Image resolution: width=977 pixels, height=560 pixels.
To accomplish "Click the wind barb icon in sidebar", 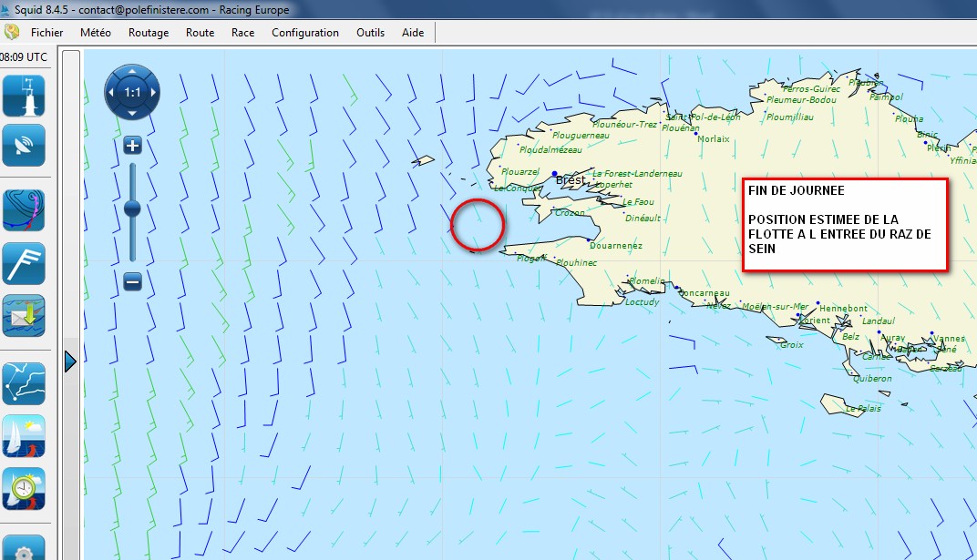I will (x=24, y=263).
